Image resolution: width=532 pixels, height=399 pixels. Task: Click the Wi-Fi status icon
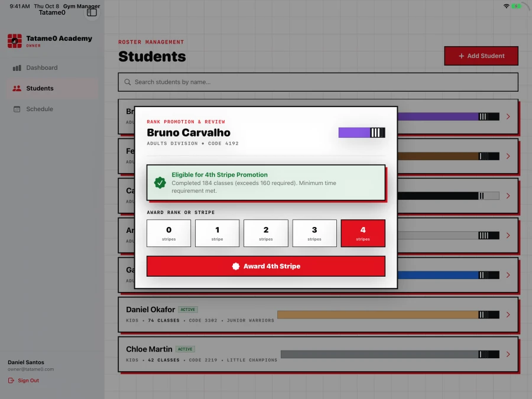coord(506,6)
